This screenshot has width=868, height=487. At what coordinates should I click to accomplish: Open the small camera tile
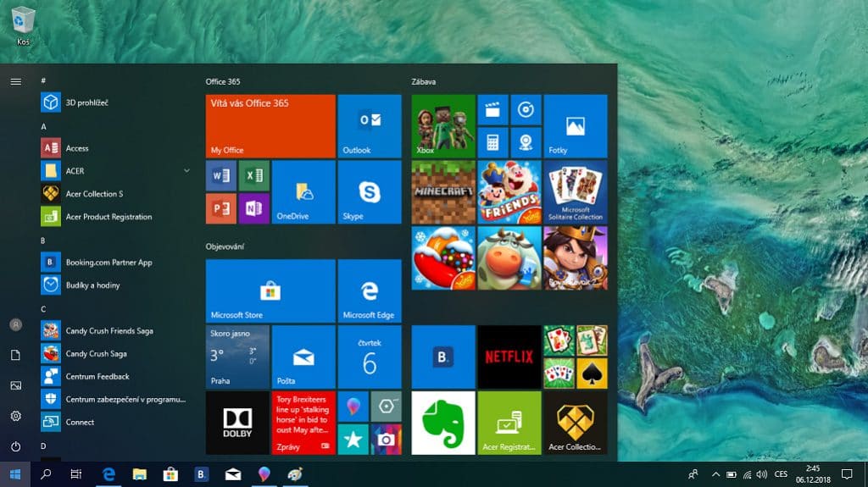coord(386,440)
